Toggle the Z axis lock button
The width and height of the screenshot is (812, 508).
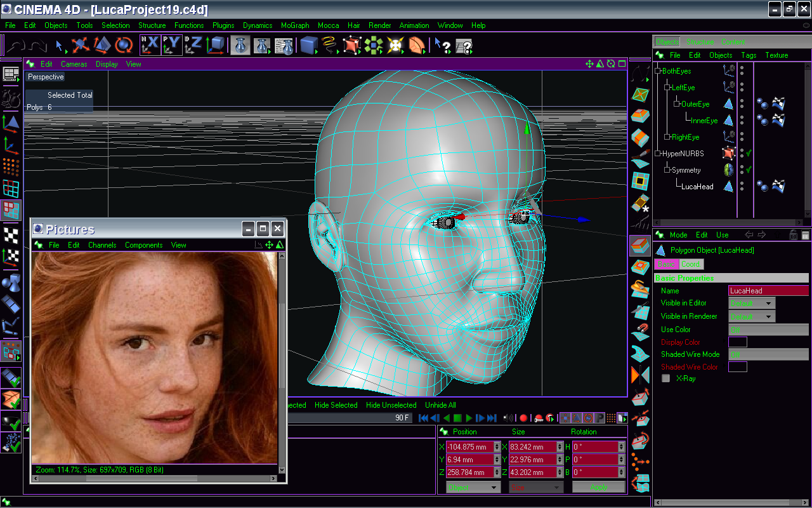[193, 45]
